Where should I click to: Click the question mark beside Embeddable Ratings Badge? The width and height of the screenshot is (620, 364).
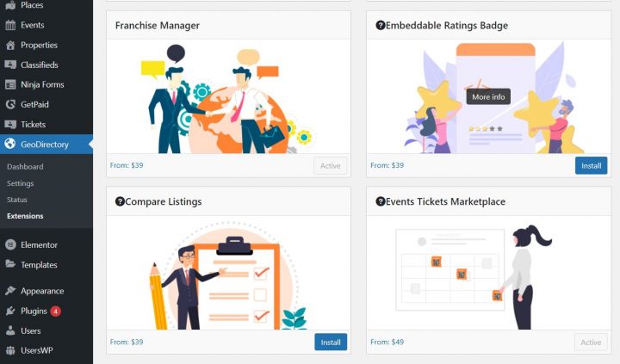coord(381,25)
